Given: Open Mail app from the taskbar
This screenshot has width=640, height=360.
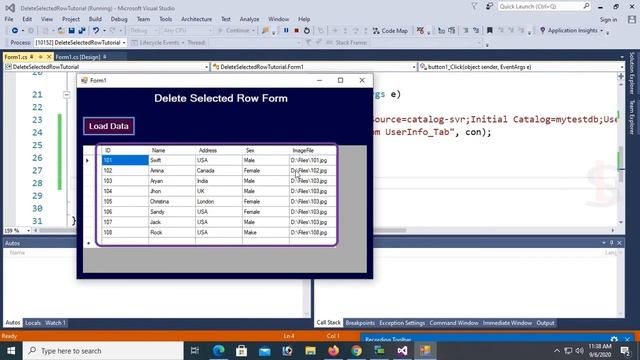Looking at the screenshot, I should click(x=264, y=351).
